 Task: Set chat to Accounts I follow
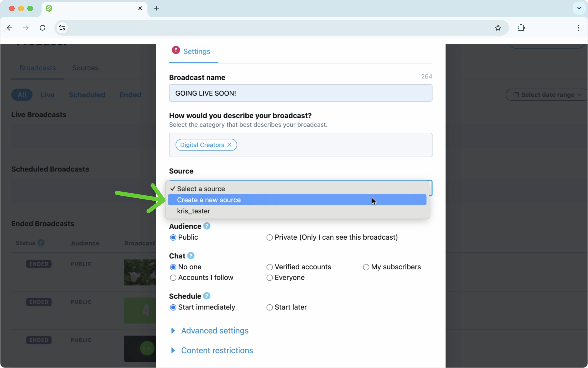click(173, 278)
